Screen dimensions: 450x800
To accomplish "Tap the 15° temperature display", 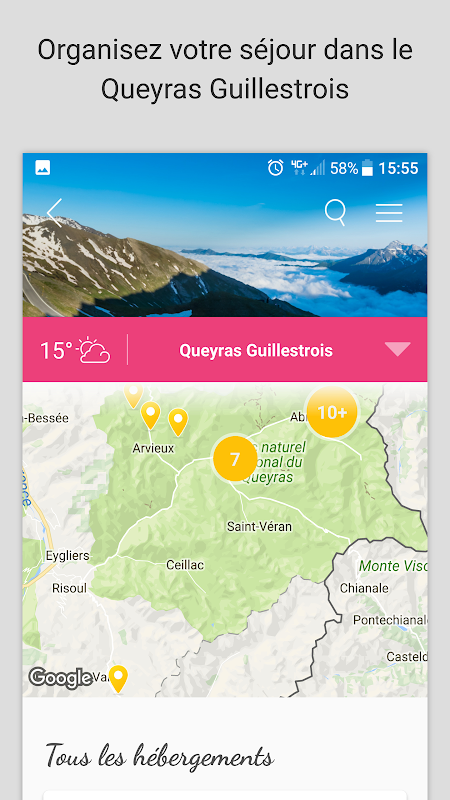I will tap(56, 351).
